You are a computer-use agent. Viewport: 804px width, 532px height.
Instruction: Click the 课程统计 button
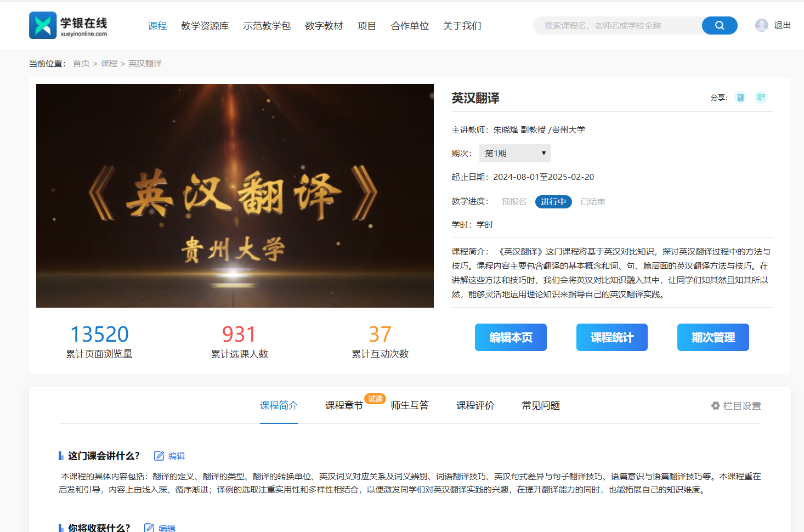tap(612, 337)
